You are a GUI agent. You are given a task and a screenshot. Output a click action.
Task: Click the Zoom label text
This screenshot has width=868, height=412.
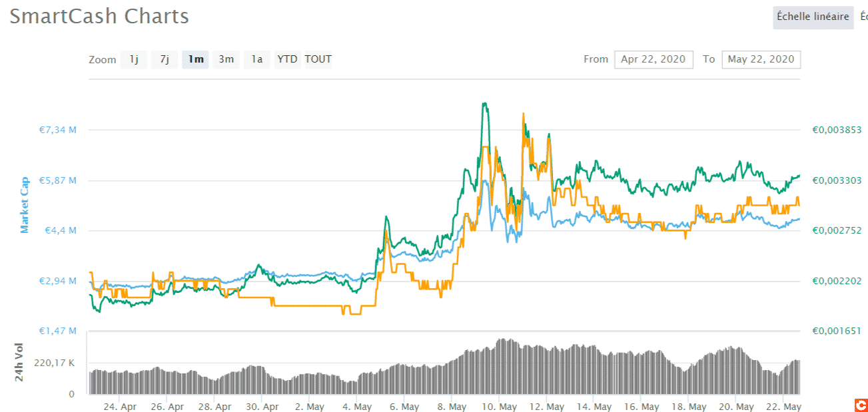(103, 60)
